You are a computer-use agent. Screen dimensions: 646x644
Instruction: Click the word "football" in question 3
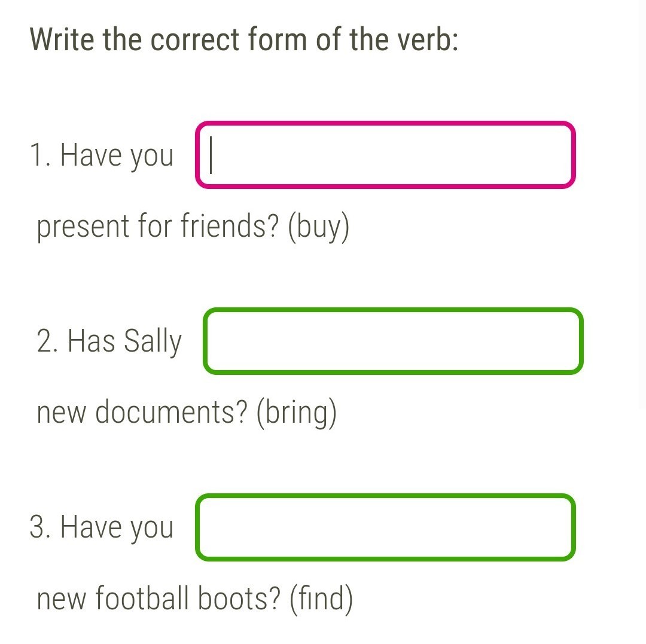coord(142,599)
